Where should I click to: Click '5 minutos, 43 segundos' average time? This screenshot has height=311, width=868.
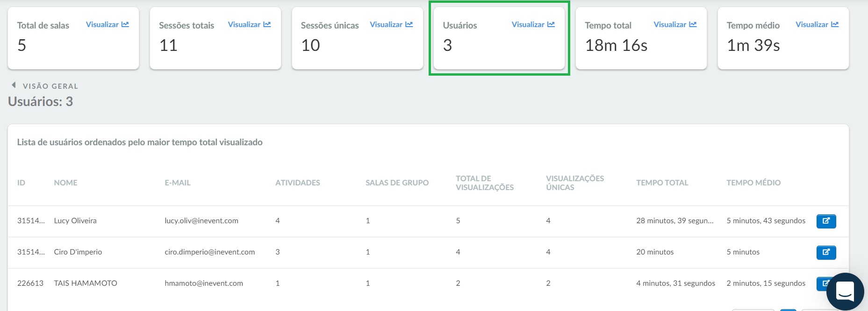pyautogui.click(x=766, y=220)
